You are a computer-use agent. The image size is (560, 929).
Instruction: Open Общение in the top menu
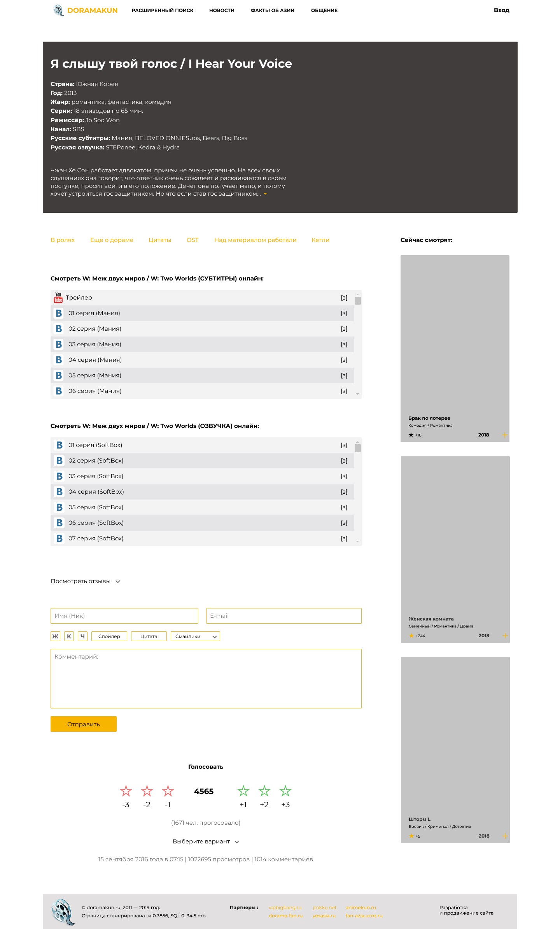[x=324, y=11]
